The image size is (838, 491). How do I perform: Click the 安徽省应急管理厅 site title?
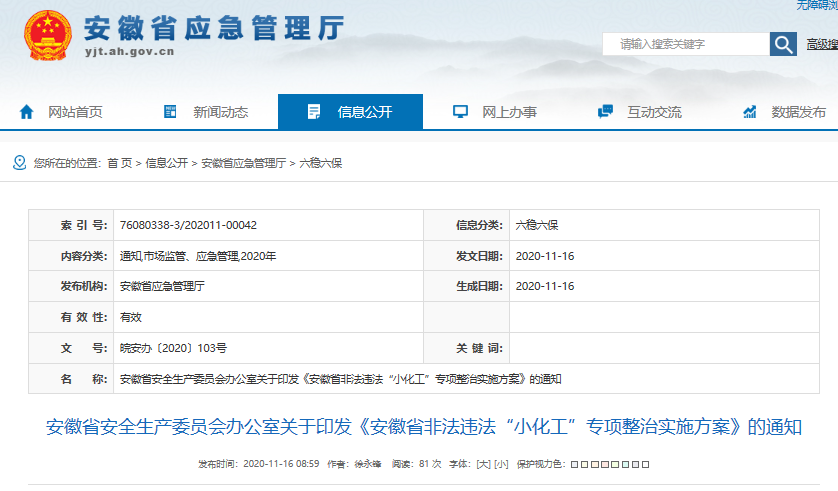click(214, 28)
